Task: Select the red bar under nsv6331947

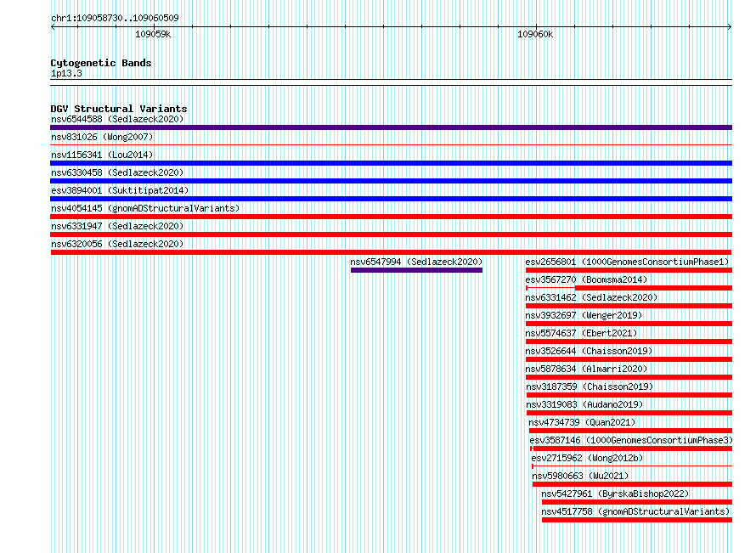Action: 391,234
